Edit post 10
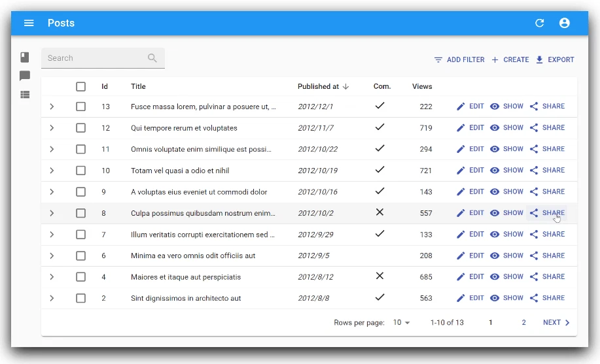The height and width of the screenshot is (364, 600). pos(470,170)
